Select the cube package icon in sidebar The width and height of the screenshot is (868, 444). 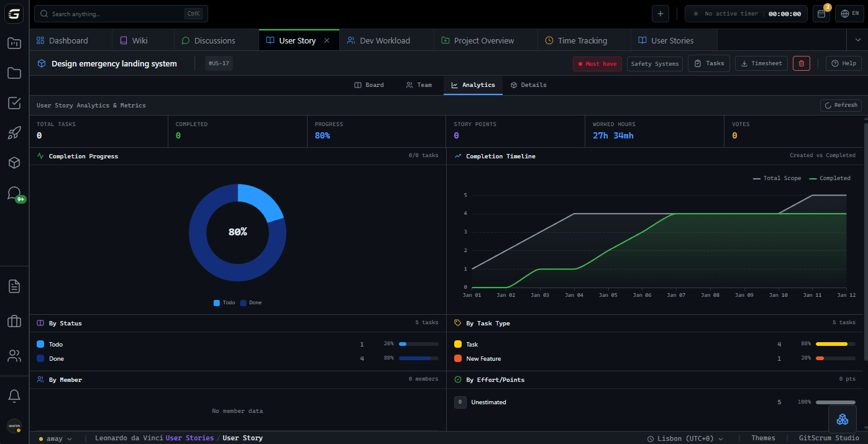coord(14,163)
